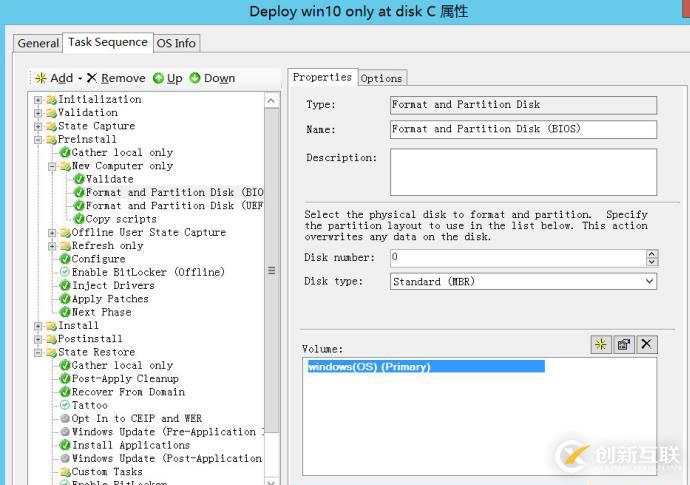690x485 pixels.
Task: Click the Apply Patches check icon
Action: pyautogui.click(x=65, y=299)
